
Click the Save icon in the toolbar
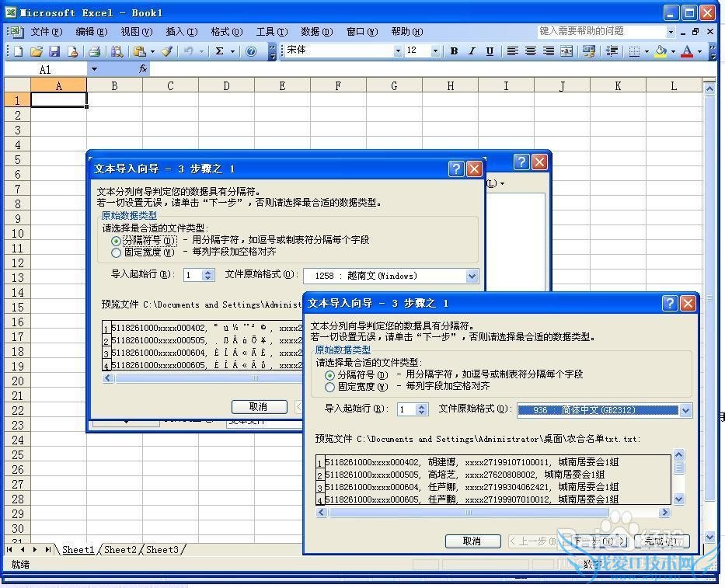54,51
